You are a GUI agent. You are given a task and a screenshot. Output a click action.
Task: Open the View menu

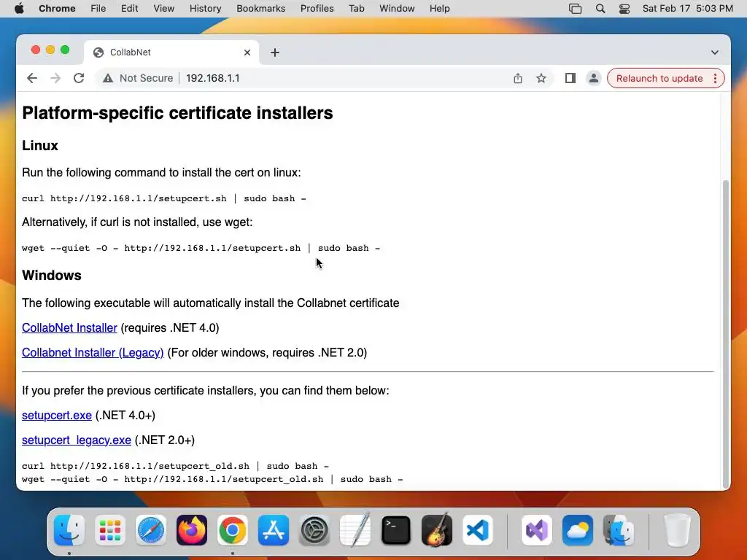pos(164,9)
